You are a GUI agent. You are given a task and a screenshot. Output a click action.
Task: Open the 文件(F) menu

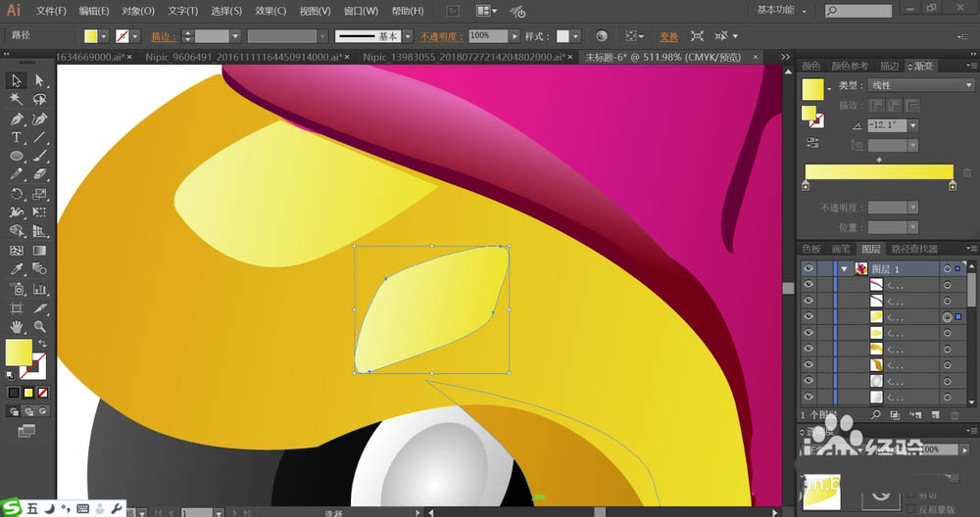pyautogui.click(x=51, y=11)
